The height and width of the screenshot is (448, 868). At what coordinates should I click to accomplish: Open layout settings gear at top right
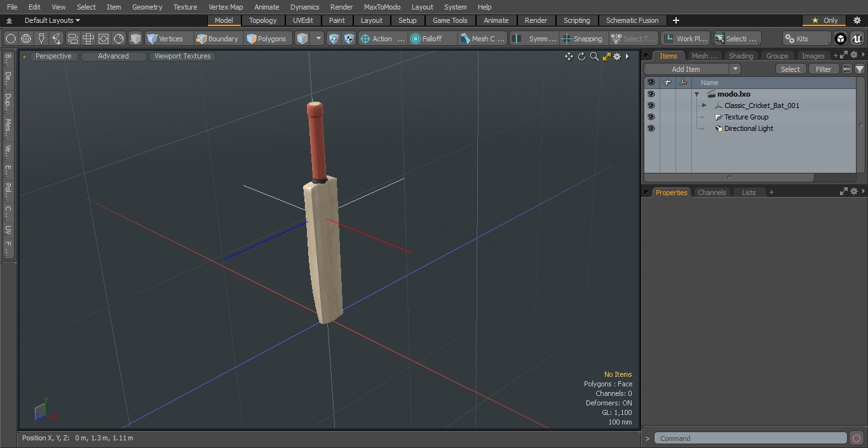pyautogui.click(x=857, y=20)
